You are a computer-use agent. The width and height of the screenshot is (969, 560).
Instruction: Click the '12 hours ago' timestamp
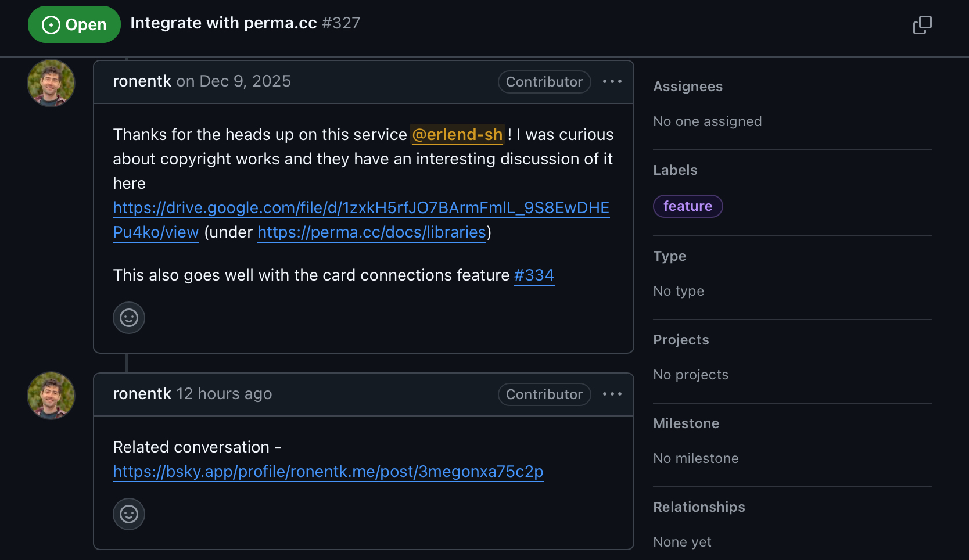pyautogui.click(x=224, y=394)
